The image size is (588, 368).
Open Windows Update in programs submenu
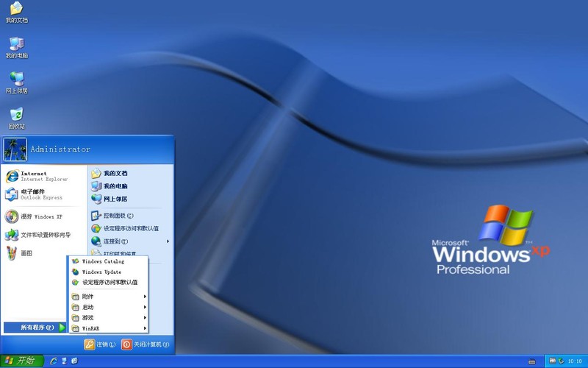click(108, 272)
